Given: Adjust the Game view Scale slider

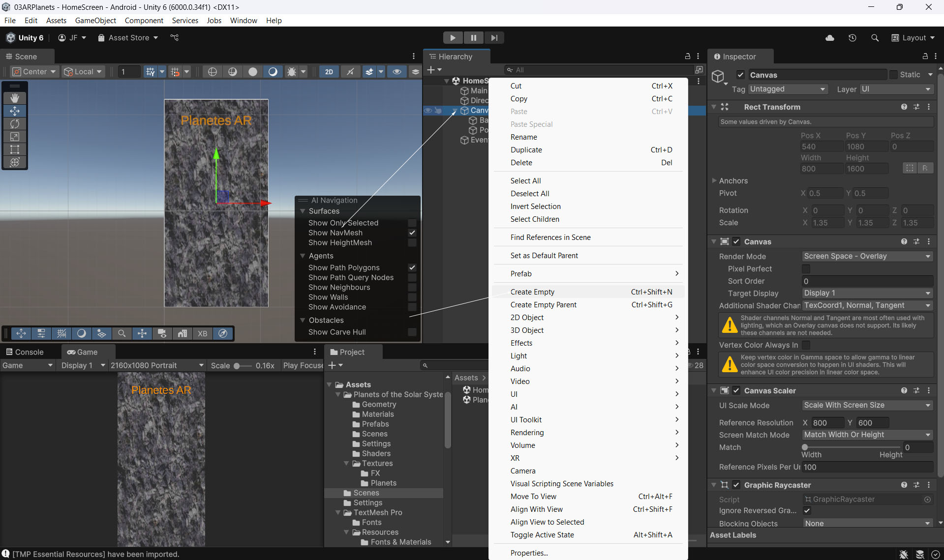Looking at the screenshot, I should [237, 366].
